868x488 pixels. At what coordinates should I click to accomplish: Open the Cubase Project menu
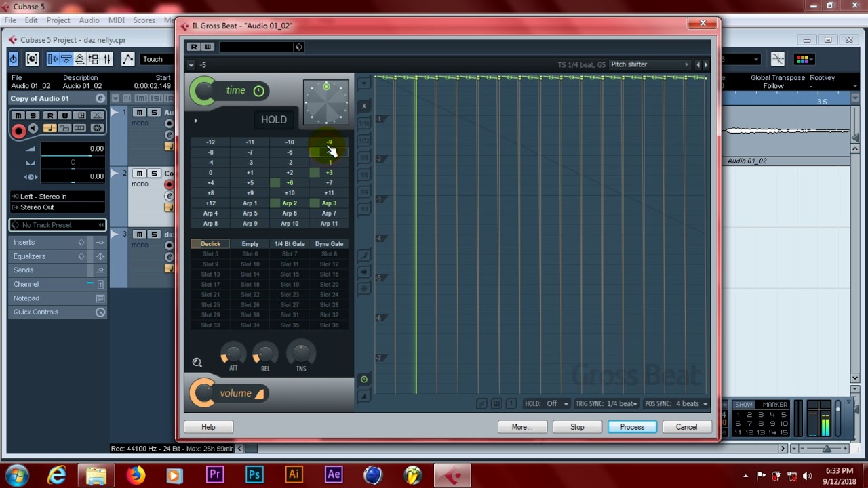point(58,20)
